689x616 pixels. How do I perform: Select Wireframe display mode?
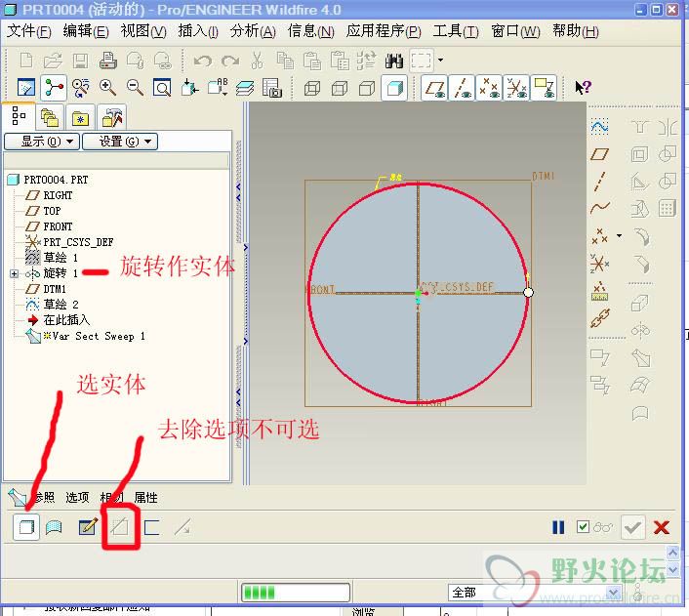point(312,89)
